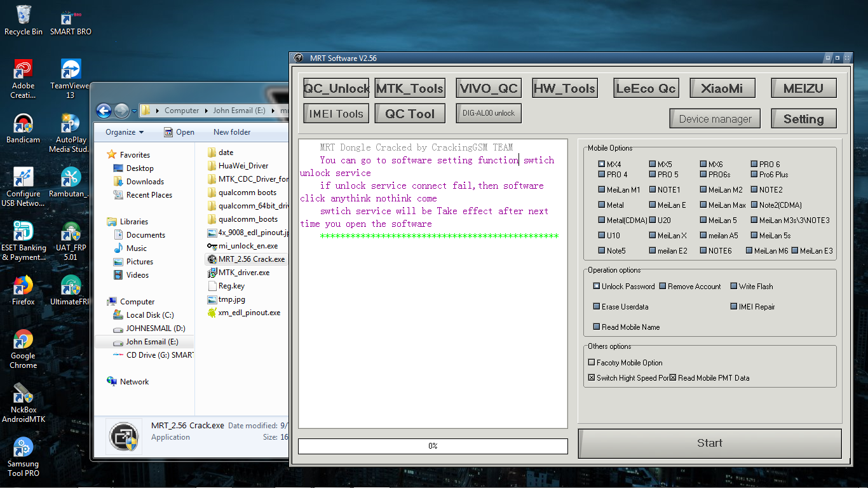Tick the MeiLan M1 checkbox
868x488 pixels.
pos(601,189)
